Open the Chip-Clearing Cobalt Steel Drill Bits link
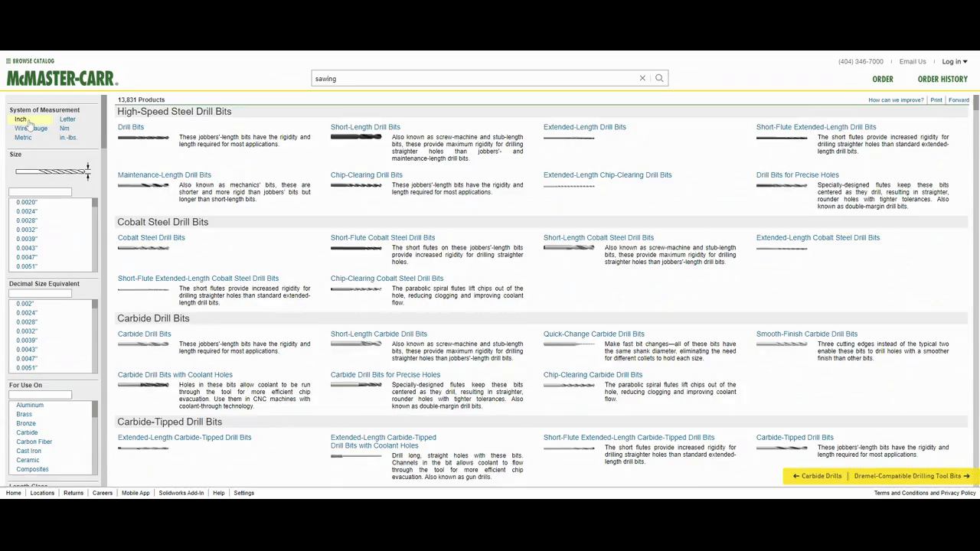The width and height of the screenshot is (980, 551). tap(387, 279)
